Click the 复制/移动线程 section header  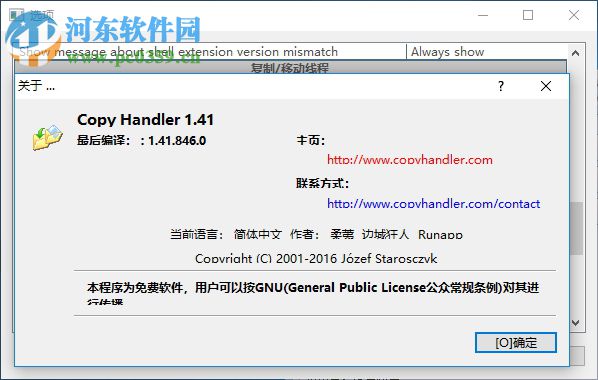click(290, 68)
